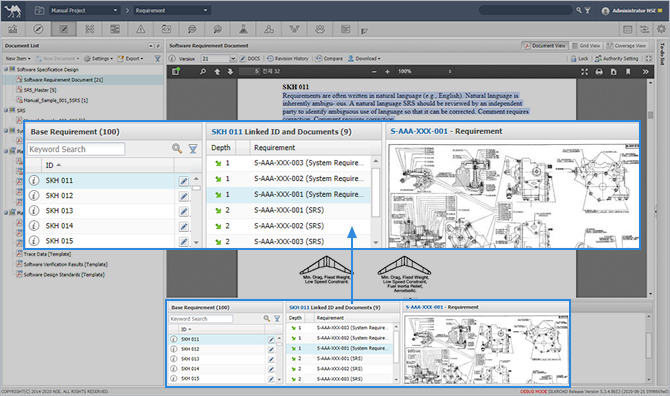Image resolution: width=670 pixels, height=396 pixels.
Task: Switch to Document View tab
Action: click(x=545, y=46)
